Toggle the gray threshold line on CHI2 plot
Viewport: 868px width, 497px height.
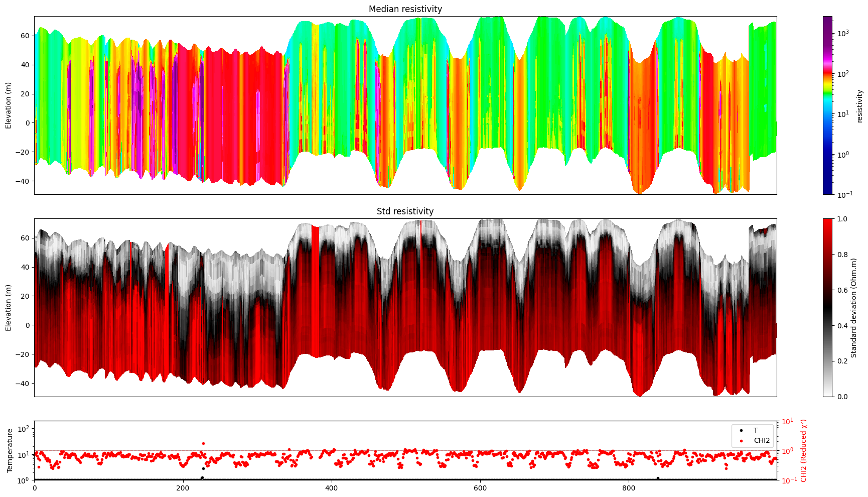coord(401,449)
